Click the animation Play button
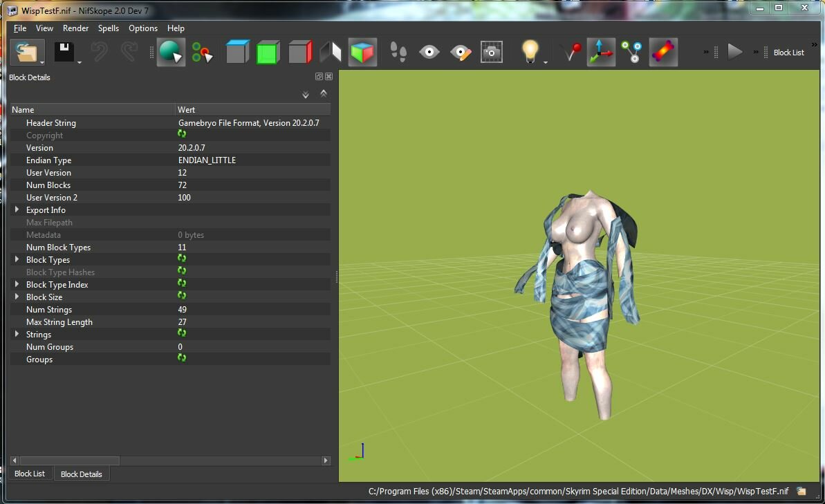This screenshot has height=504, width=825. coord(734,52)
